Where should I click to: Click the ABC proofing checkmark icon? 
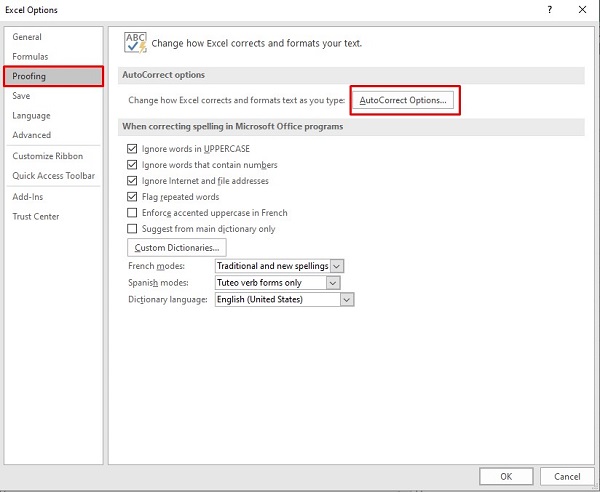[x=135, y=42]
